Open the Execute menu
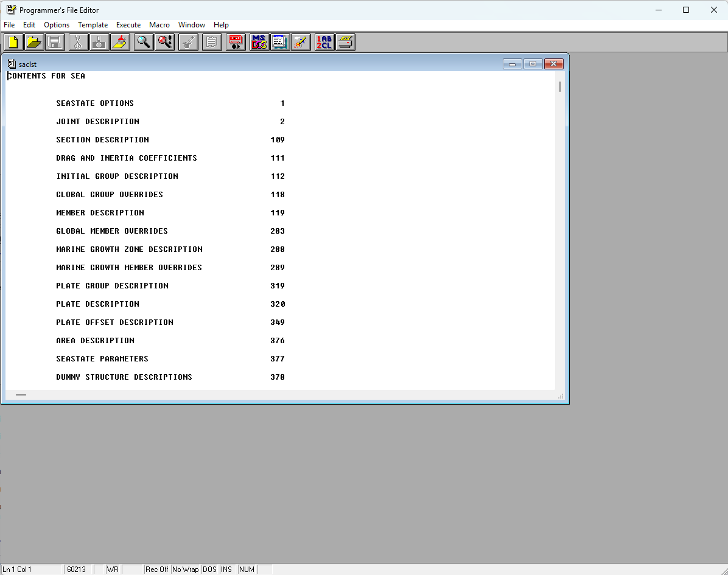The width and height of the screenshot is (728, 575). pyautogui.click(x=128, y=25)
